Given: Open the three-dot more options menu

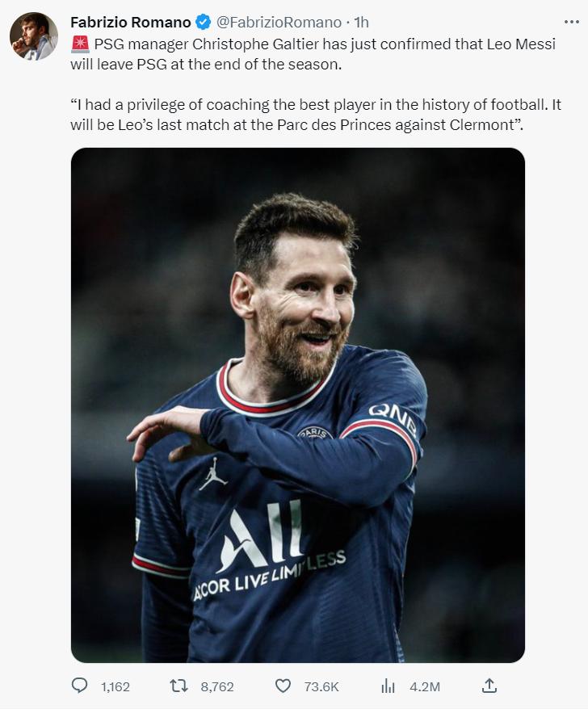Looking at the screenshot, I should 571,22.
